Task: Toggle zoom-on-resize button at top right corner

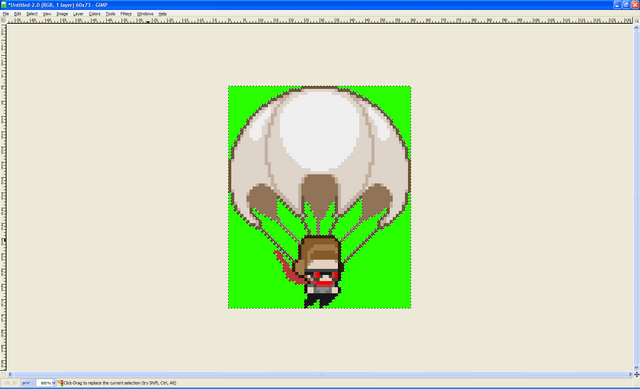Action: point(636,20)
